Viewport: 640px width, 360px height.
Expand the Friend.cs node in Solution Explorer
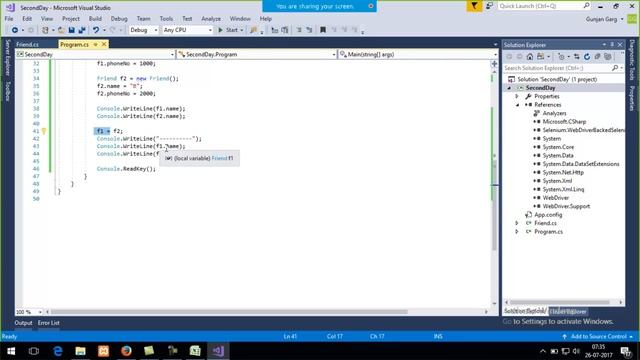pyautogui.click(x=517, y=223)
